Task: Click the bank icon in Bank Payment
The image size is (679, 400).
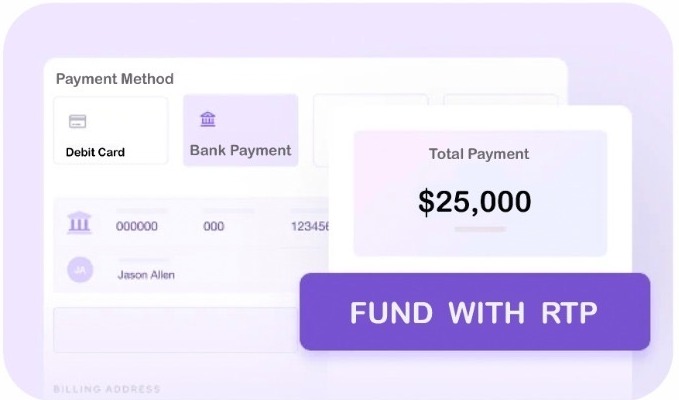Action: (x=208, y=120)
